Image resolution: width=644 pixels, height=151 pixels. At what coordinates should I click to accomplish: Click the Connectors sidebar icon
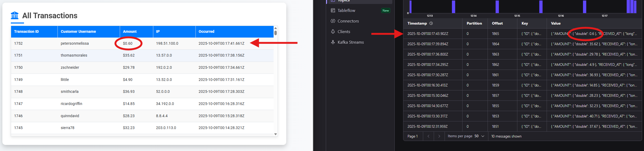pos(333,21)
